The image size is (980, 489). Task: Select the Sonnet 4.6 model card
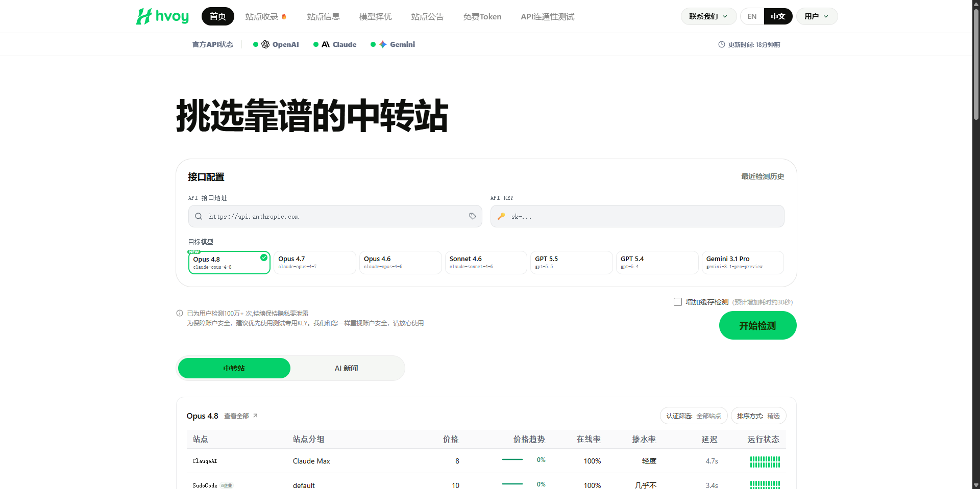[x=486, y=263]
